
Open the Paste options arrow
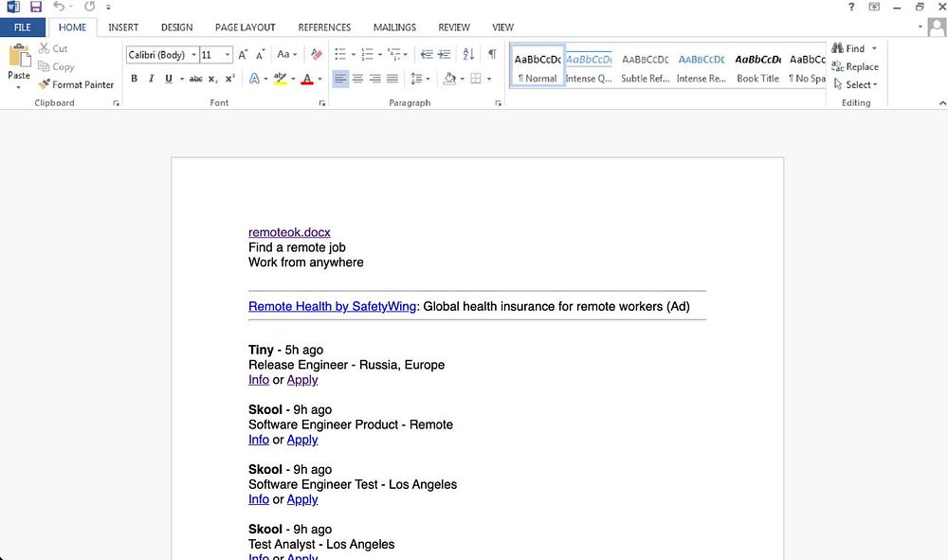(x=19, y=87)
